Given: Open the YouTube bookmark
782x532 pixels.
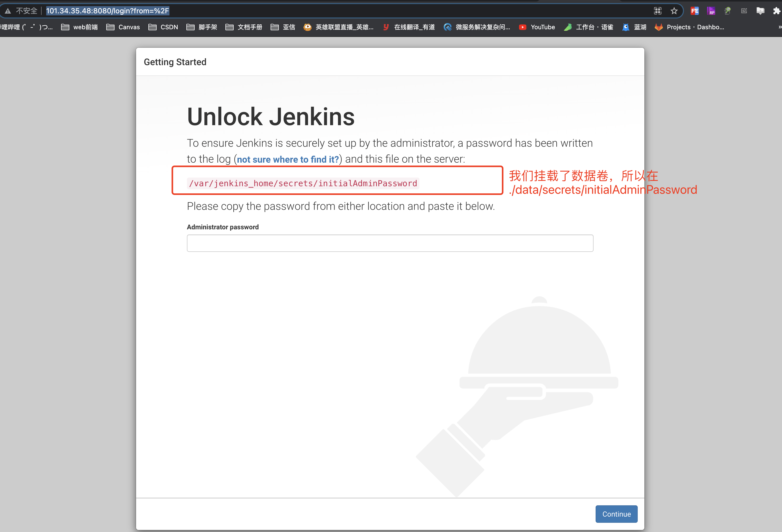Looking at the screenshot, I should (537, 27).
